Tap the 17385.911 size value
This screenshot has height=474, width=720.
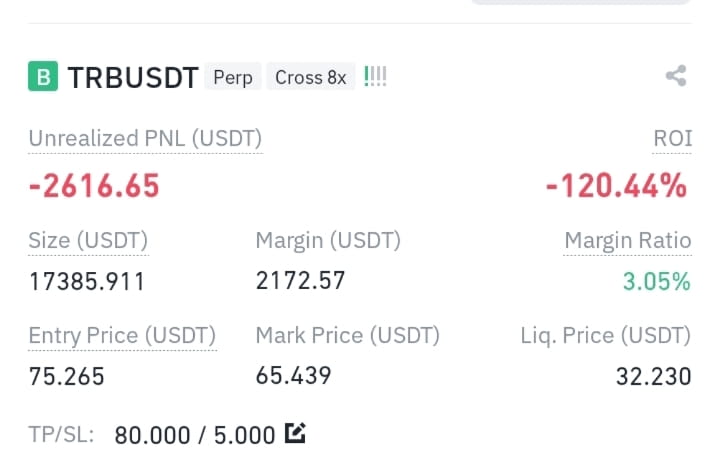(x=87, y=281)
